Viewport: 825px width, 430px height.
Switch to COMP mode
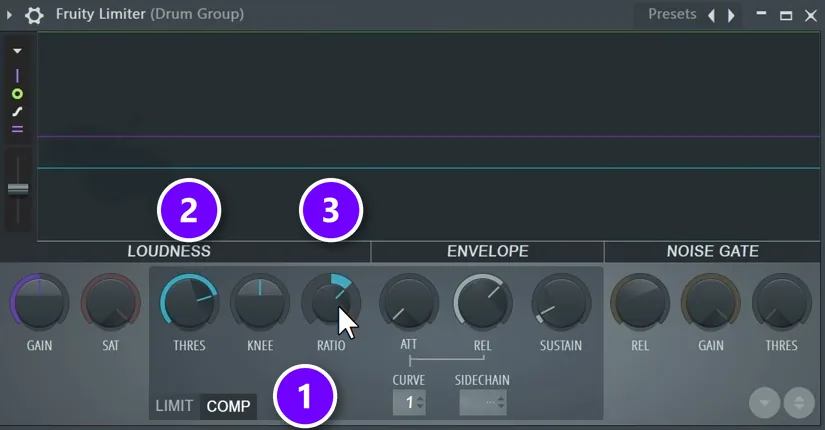(x=228, y=406)
